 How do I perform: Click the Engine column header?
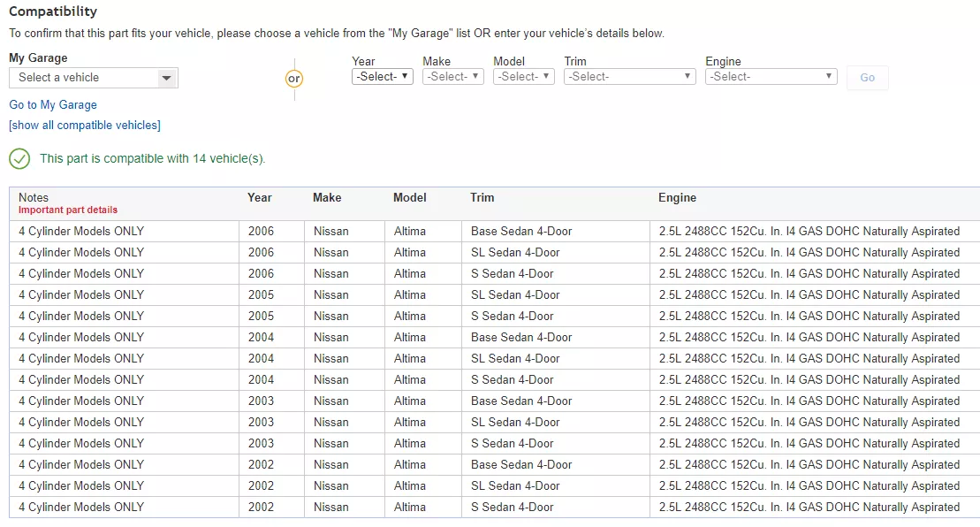(677, 197)
